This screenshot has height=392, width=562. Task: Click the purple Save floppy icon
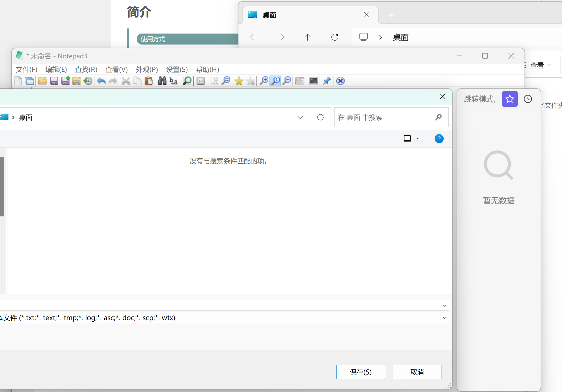54,81
